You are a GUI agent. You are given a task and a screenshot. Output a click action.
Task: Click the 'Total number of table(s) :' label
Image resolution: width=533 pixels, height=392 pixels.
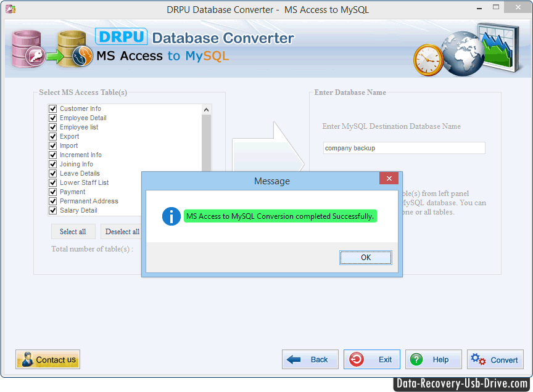92,249
